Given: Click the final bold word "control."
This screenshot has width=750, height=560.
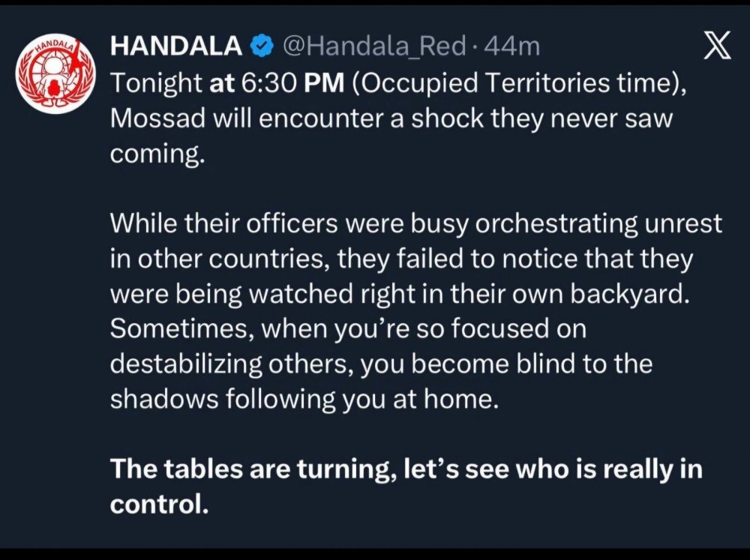Looking at the screenshot, I should coord(159,504).
